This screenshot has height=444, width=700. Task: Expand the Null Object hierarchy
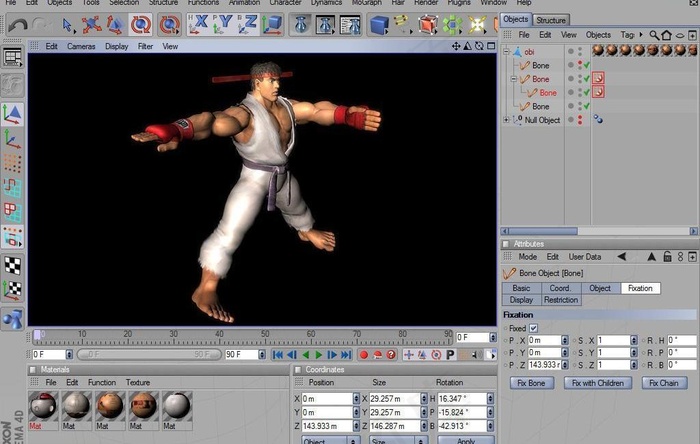(x=506, y=120)
